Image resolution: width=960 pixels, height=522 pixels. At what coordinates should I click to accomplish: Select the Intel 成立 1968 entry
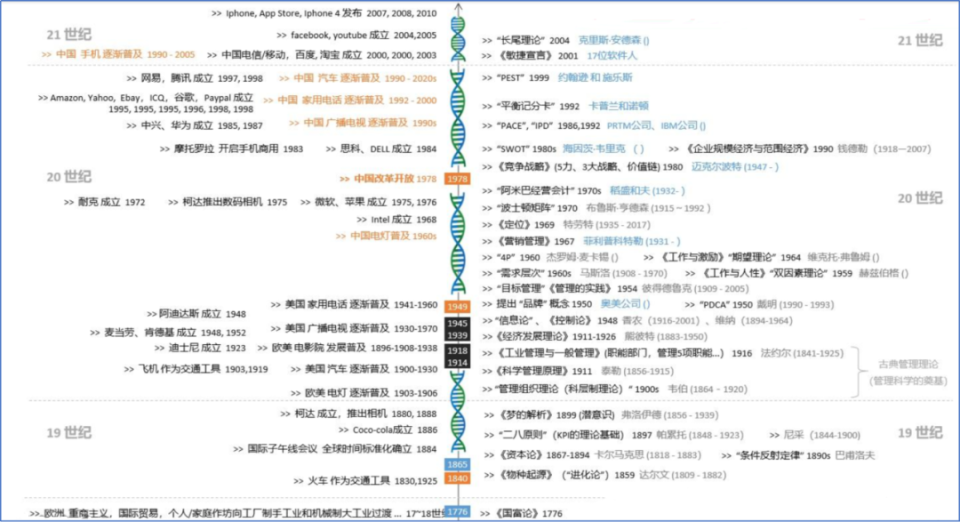[x=397, y=220]
